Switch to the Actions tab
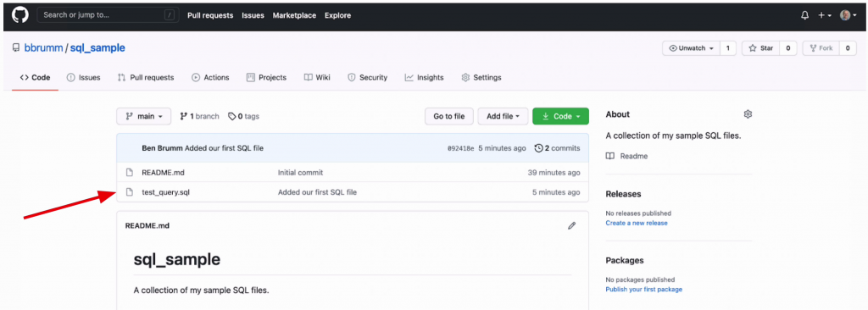Image resolution: width=868 pixels, height=310 pixels. tap(210, 78)
